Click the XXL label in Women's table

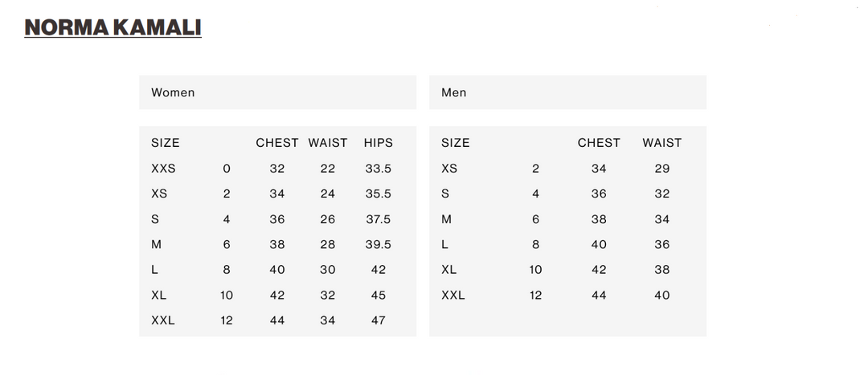[x=163, y=320]
